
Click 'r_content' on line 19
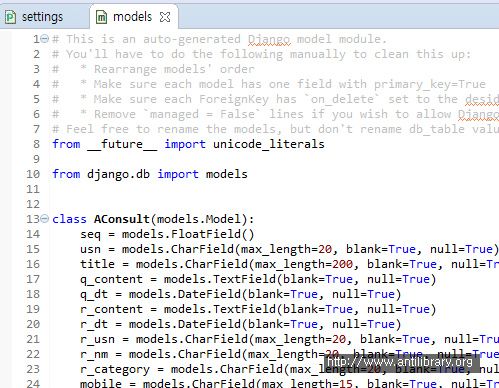111,309
